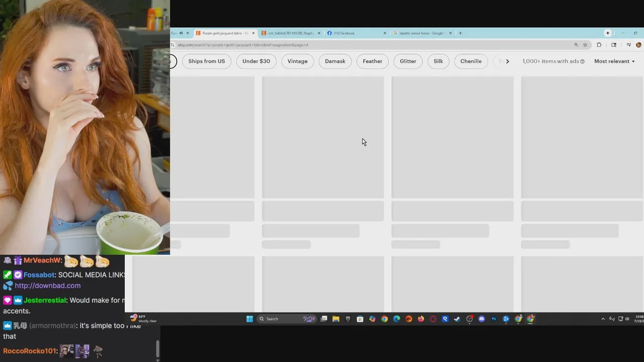This screenshot has width=644, height=362.
Task: Bookmark this page with star icon
Action: click(585, 45)
